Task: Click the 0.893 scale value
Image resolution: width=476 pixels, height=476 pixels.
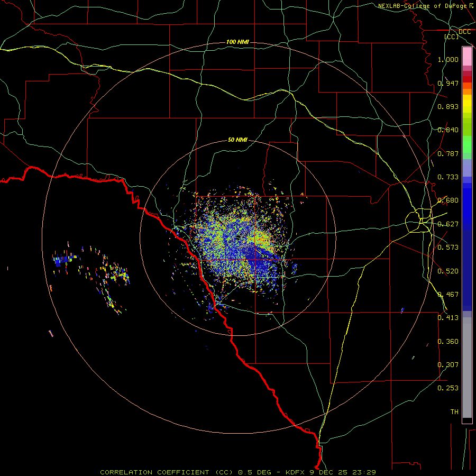Action: point(448,106)
